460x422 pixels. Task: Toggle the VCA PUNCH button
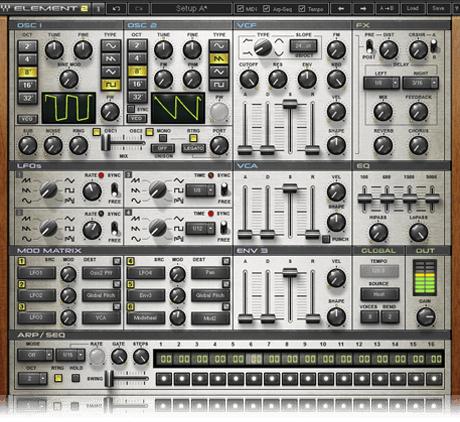[326, 239]
